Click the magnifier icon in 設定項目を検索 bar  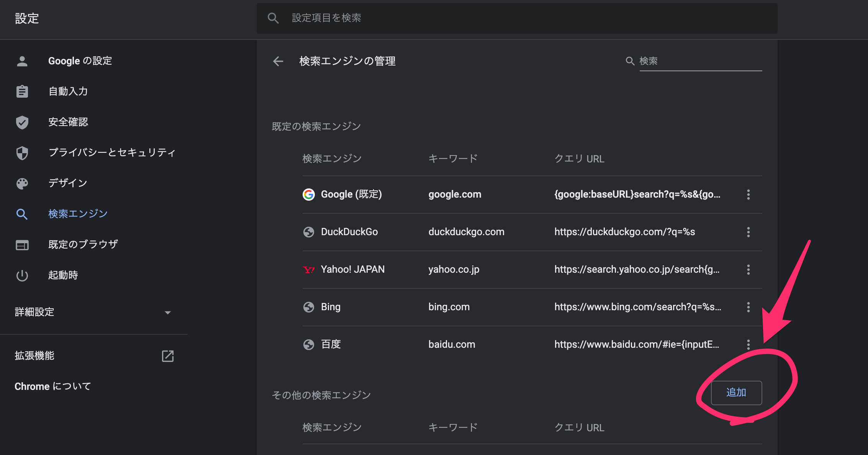(273, 18)
